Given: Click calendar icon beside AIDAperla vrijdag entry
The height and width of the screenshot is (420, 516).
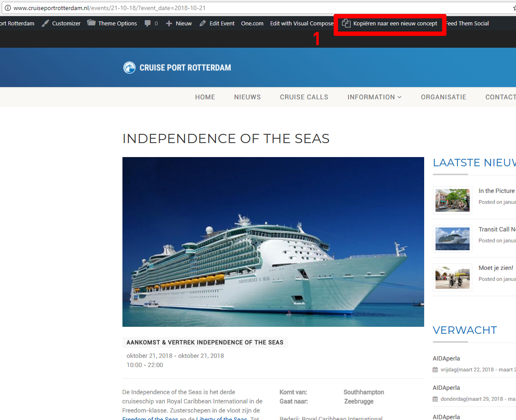Looking at the screenshot, I should (435, 370).
